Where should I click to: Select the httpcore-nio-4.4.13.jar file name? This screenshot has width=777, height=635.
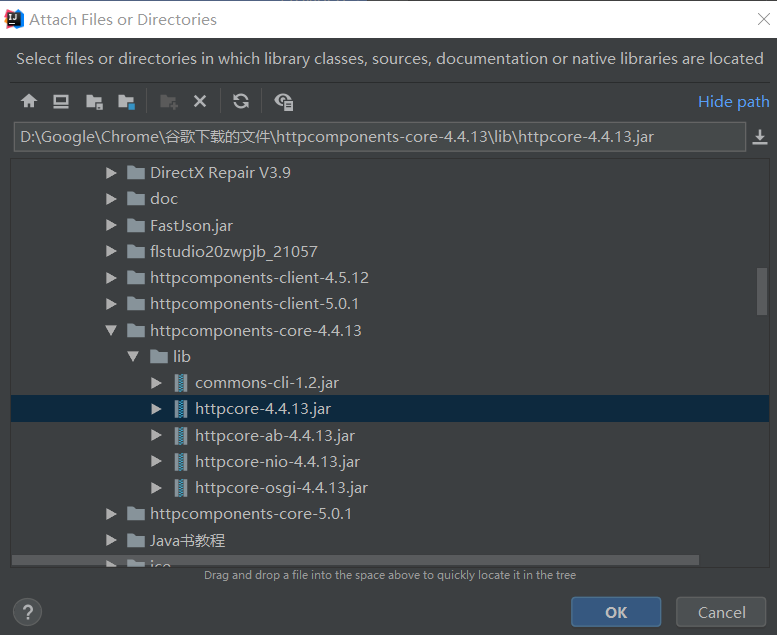pos(278,462)
